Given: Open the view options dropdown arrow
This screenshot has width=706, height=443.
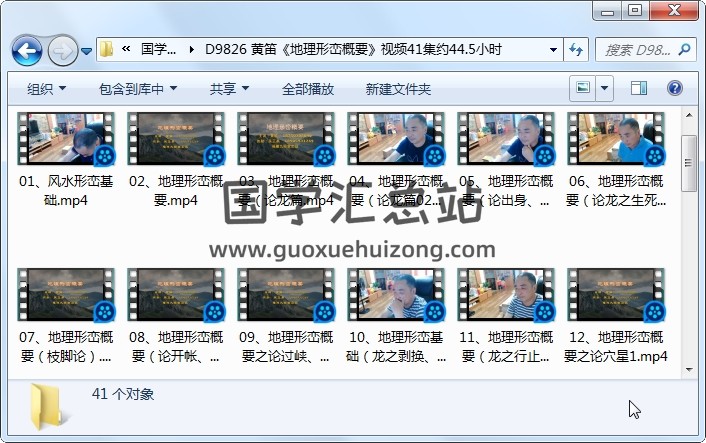Looking at the screenshot, I should pyautogui.click(x=605, y=88).
